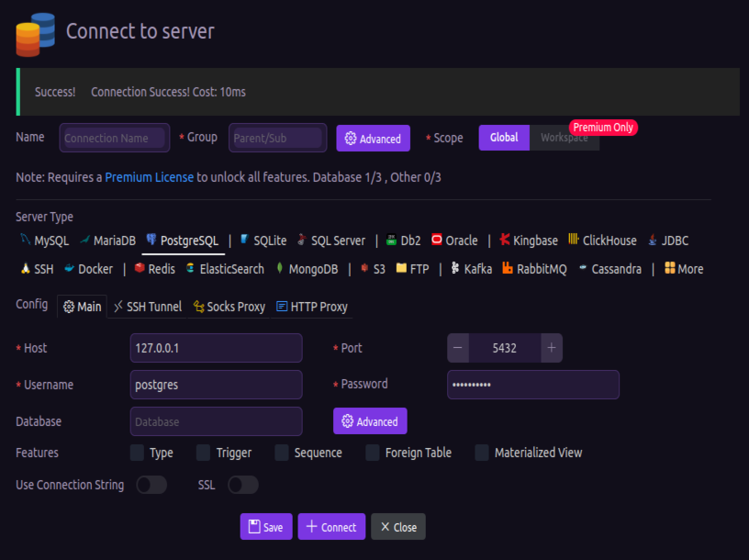
Task: Enable Materialized View feature
Action: (x=482, y=453)
